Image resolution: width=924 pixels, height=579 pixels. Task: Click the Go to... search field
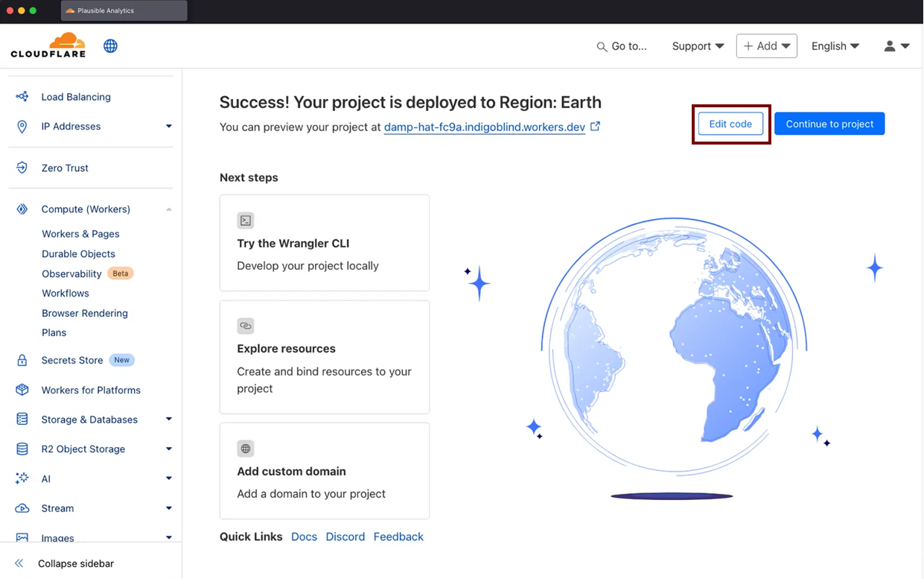pos(622,46)
